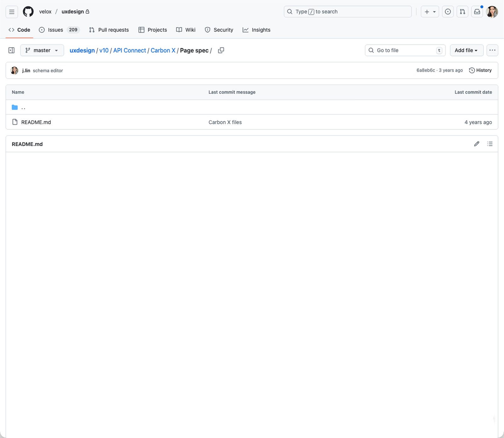Screen dimensions: 504x438
Task: Open the Insights tab
Action: point(256,30)
